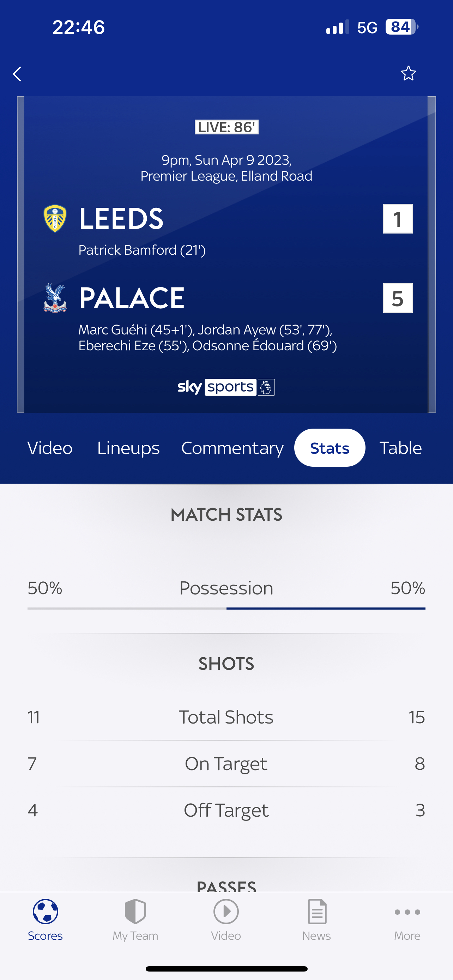The height and width of the screenshot is (980, 453).
Task: Tap the Sky Sports Premier League logo
Action: [x=226, y=387]
